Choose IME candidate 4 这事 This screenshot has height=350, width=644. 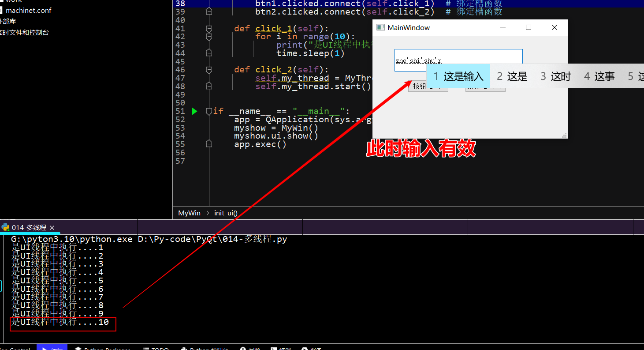[x=599, y=76]
